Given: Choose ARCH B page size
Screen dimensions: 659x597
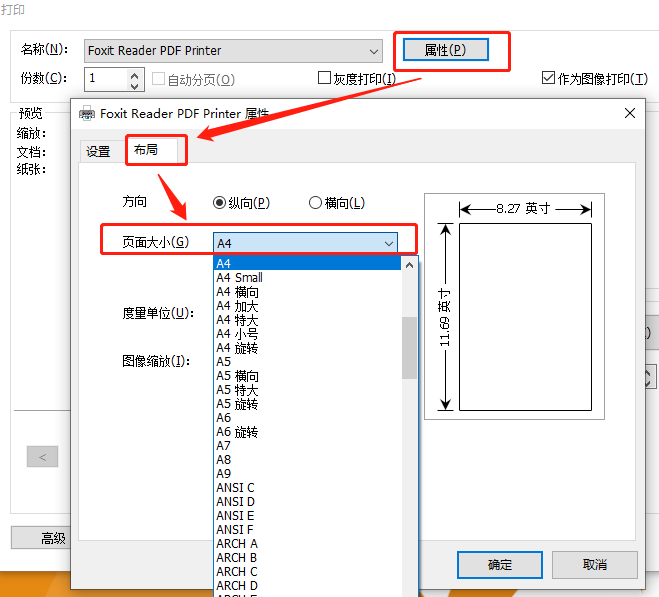Looking at the screenshot, I should point(308,557).
